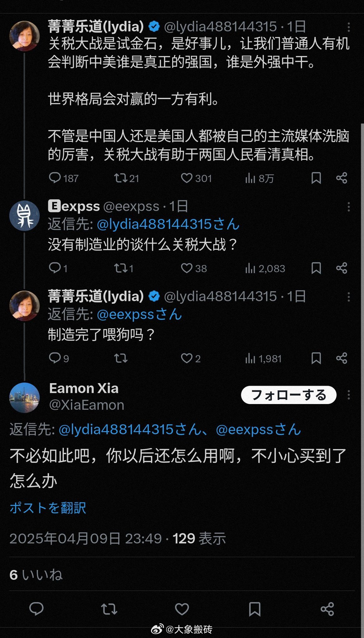Share the post via bottom share icon
The image size is (364, 638).
(x=327, y=609)
